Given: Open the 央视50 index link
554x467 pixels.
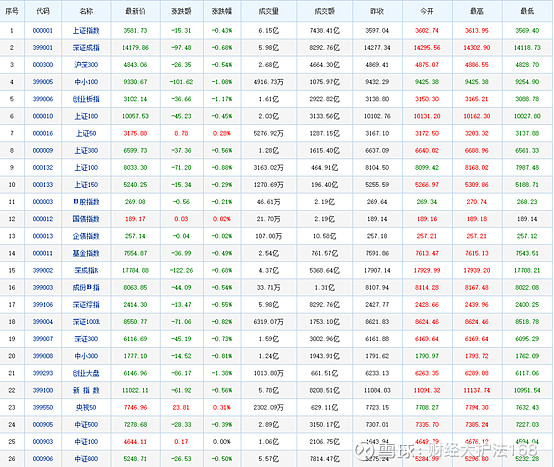Looking at the screenshot, I should 86,408.
